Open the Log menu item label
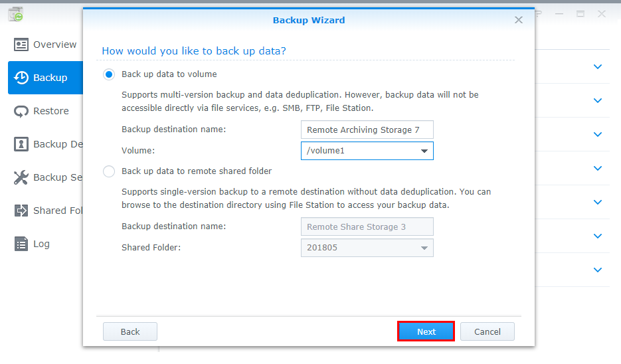This screenshot has height=364, width=621. (41, 244)
